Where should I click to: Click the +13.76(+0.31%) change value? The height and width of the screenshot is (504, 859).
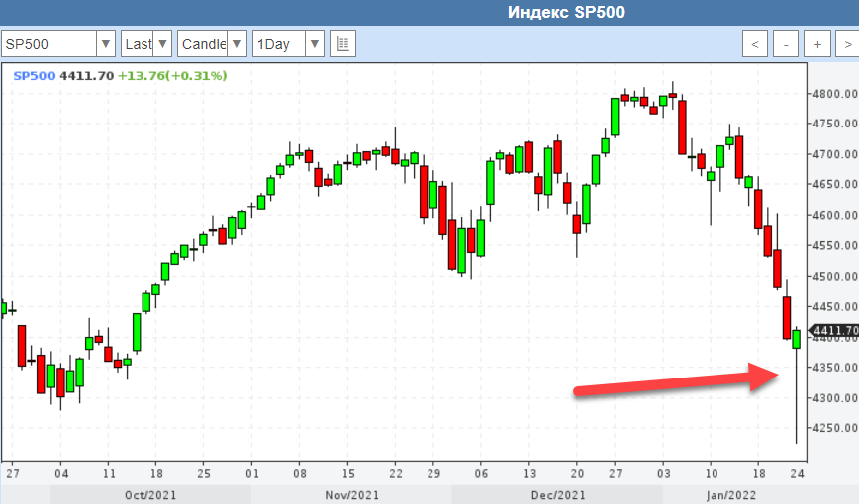click(x=172, y=75)
